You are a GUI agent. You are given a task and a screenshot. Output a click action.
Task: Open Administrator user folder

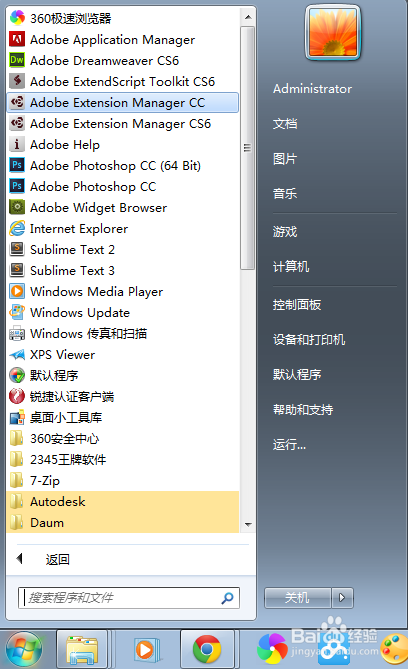coord(312,89)
